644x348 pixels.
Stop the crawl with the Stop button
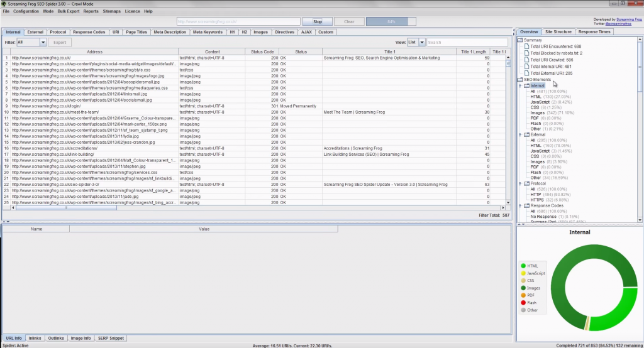[x=318, y=21]
